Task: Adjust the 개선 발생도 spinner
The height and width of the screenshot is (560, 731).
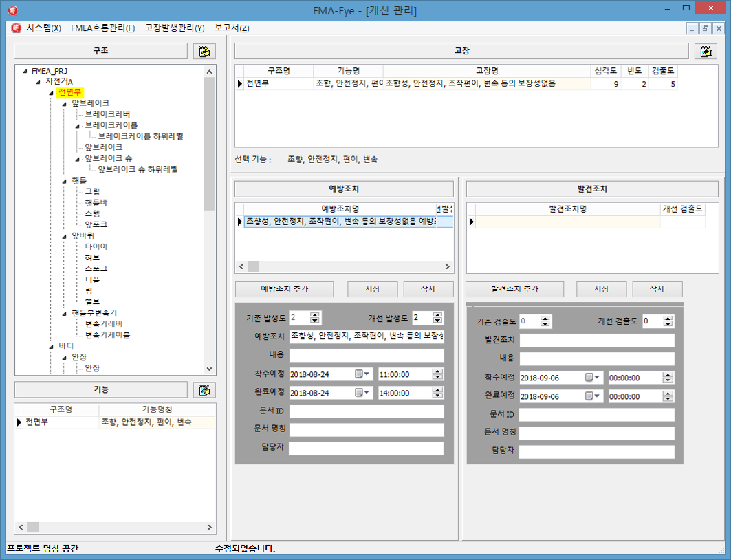Action: (437, 318)
